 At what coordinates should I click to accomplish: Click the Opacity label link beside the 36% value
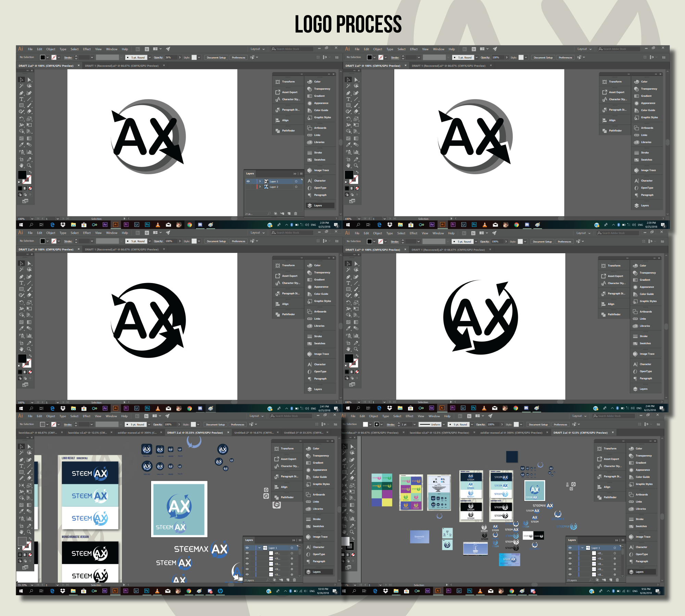[158, 57]
